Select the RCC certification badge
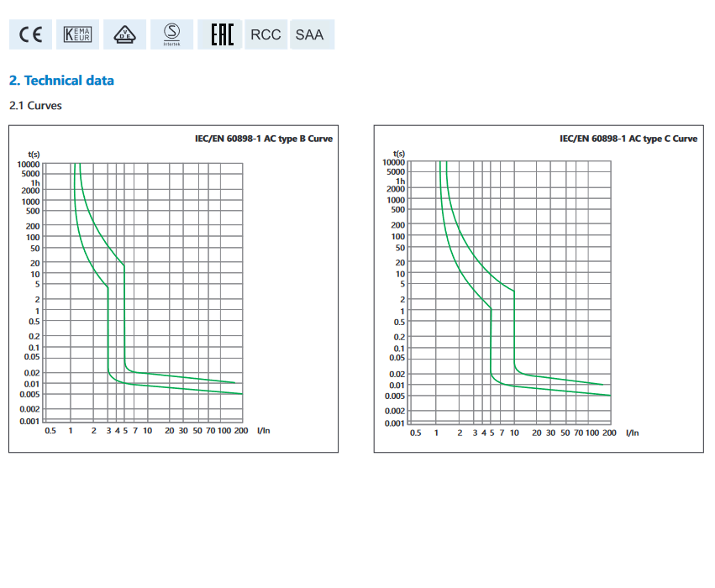 point(265,34)
